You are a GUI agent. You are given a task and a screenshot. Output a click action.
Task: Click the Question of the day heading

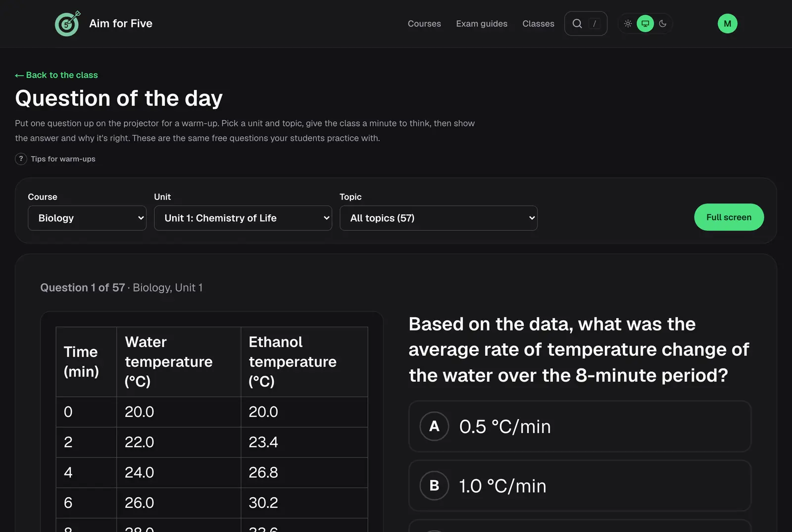pos(119,98)
